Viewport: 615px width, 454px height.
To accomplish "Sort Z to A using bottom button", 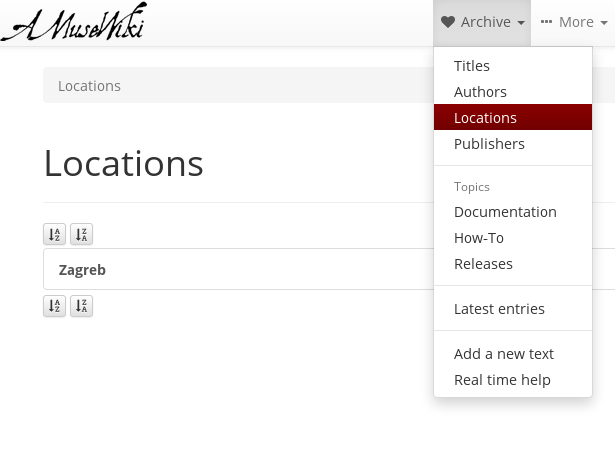I will pyautogui.click(x=81, y=306).
